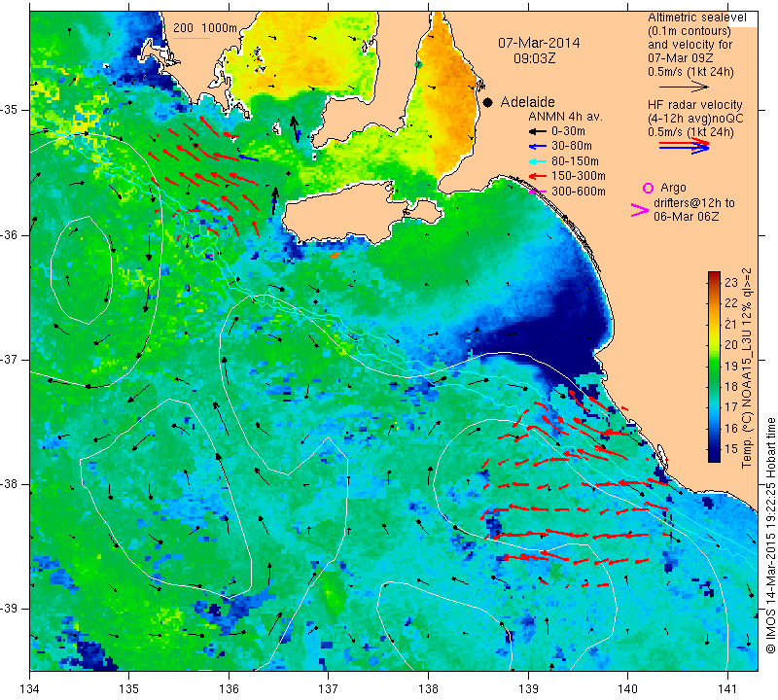Viewport: 778px width, 700px height.
Task: Click the temperature colorbar at 15 degrees
Action: click(x=714, y=449)
